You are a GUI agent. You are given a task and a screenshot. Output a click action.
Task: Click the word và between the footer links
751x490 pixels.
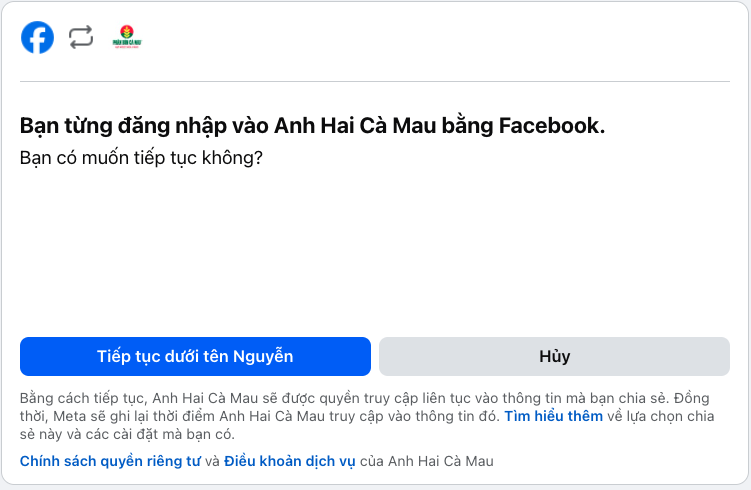pos(212,461)
